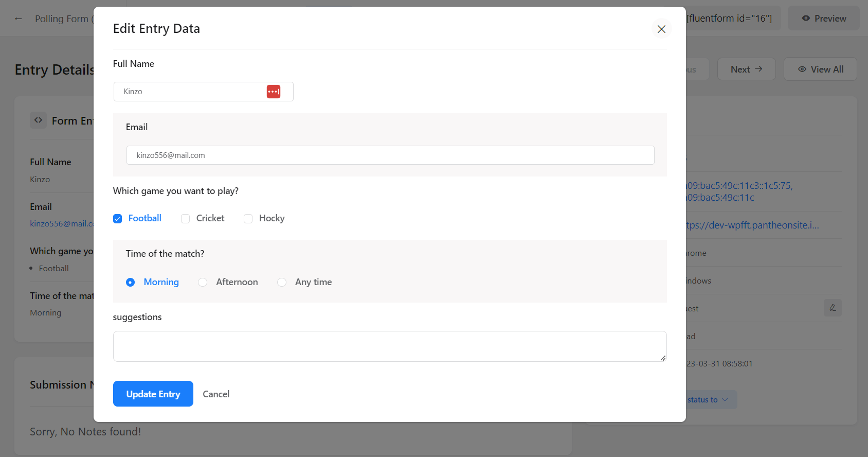Click the back arrow beside Polling Form
This screenshot has height=457, width=868.
click(x=19, y=19)
